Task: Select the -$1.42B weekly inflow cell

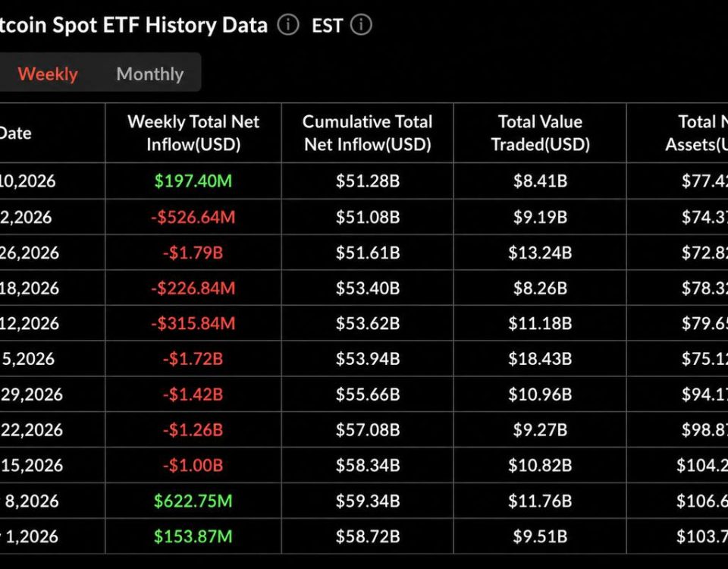Action: click(x=193, y=395)
